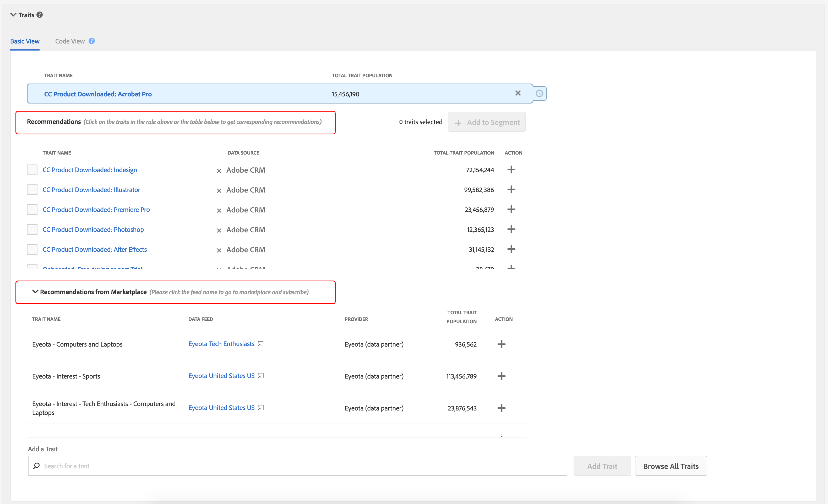Add Eyeota Computers and Laptops via plus icon
Viewport: 828px width, 504px height.
pos(501,344)
